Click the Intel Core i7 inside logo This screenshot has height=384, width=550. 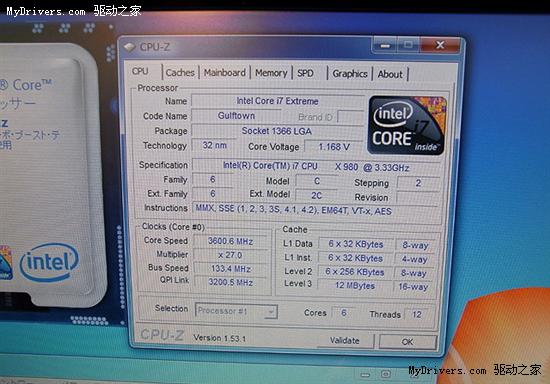click(x=407, y=126)
